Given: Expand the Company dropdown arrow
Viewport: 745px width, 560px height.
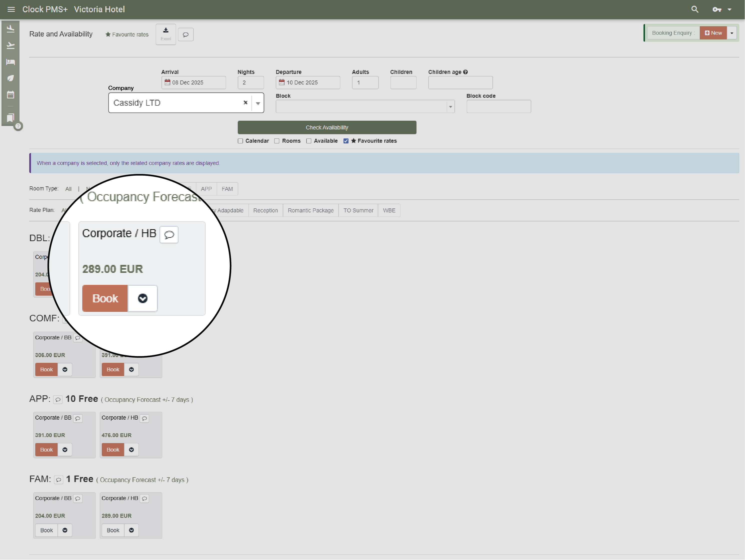Looking at the screenshot, I should 258,103.
